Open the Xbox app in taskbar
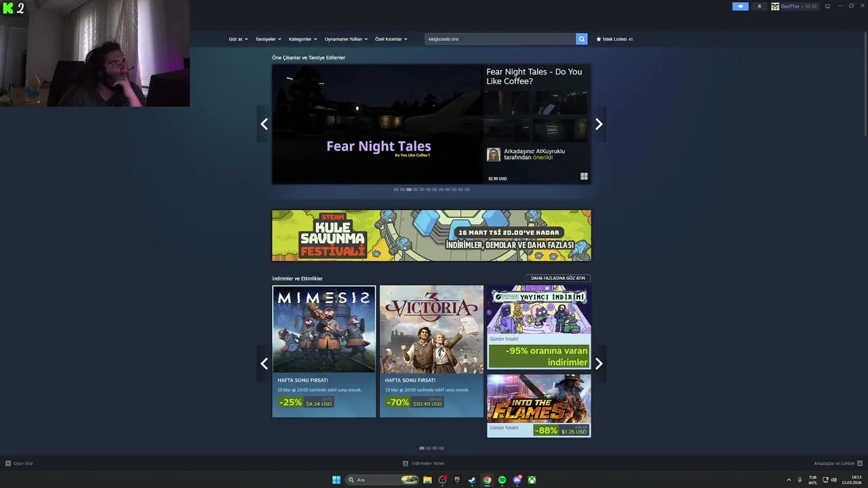This screenshot has width=868, height=488. pyautogui.click(x=533, y=480)
